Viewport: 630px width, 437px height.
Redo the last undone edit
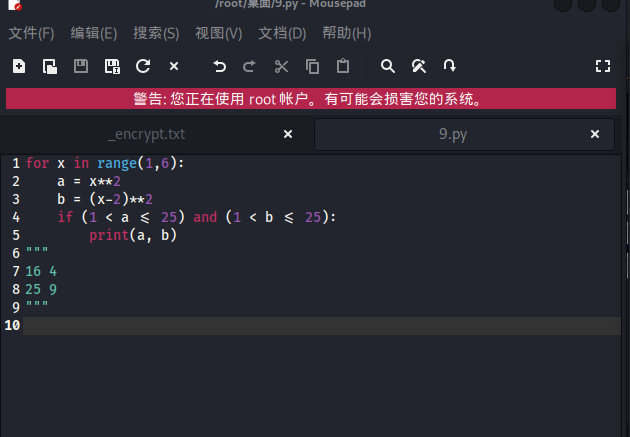pyautogui.click(x=250, y=67)
